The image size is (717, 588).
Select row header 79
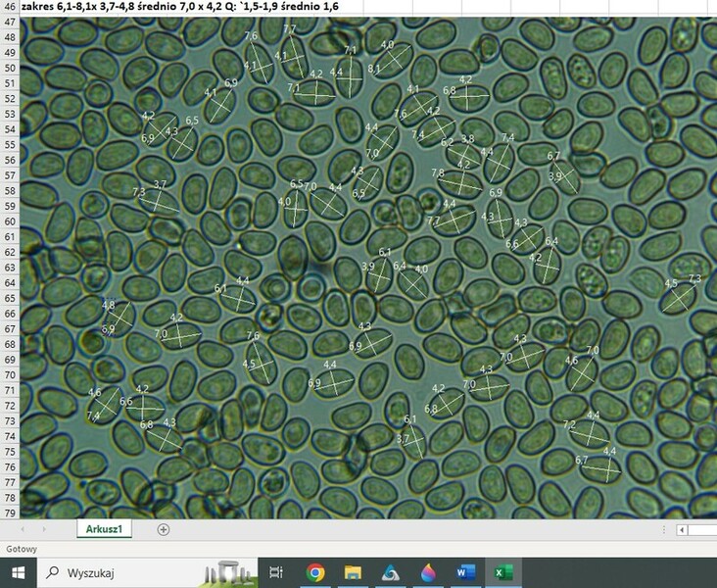coord(10,513)
